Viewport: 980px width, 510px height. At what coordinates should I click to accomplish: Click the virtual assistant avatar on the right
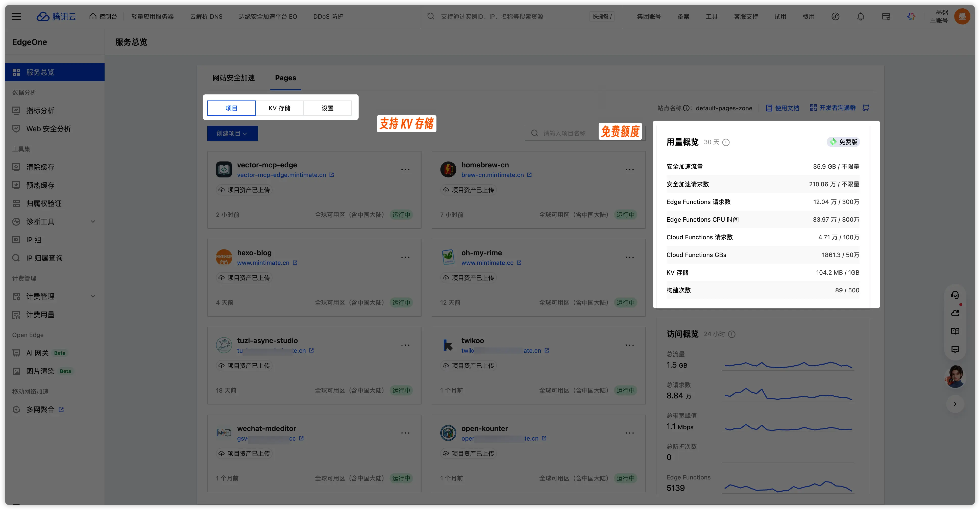pyautogui.click(x=955, y=376)
